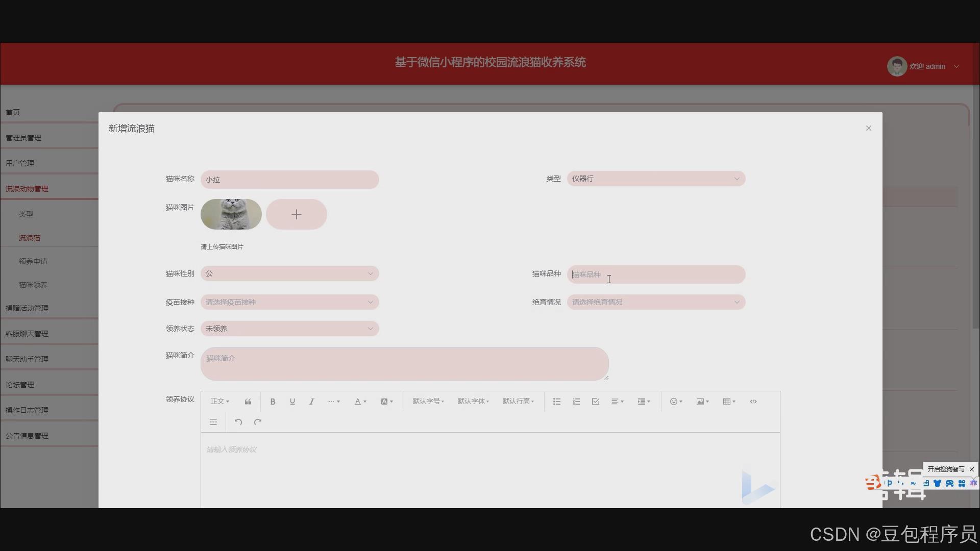Select the blockquote icon in the editor toolbar
The width and height of the screenshot is (980, 551).
[248, 402]
